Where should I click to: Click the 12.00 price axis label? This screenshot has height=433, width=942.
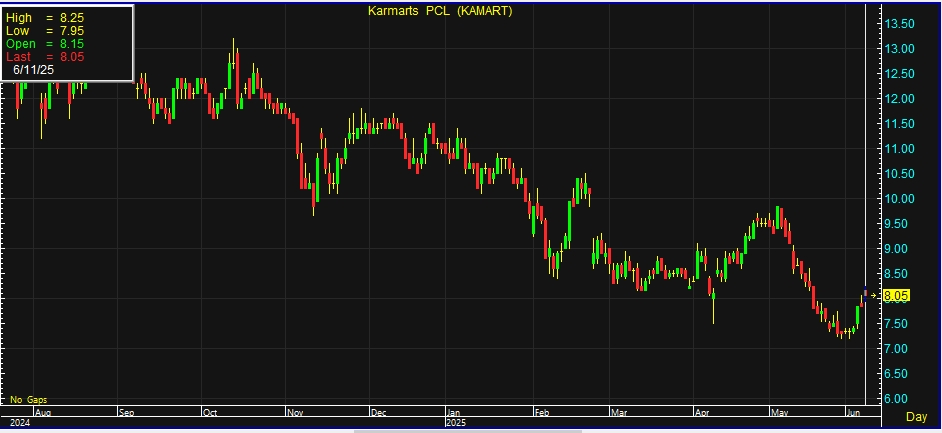tap(899, 98)
